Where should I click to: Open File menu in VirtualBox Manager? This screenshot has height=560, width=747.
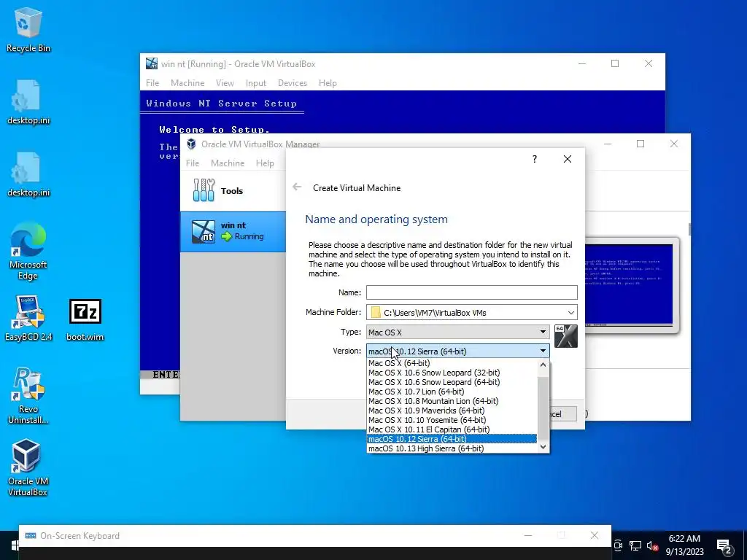click(x=193, y=163)
